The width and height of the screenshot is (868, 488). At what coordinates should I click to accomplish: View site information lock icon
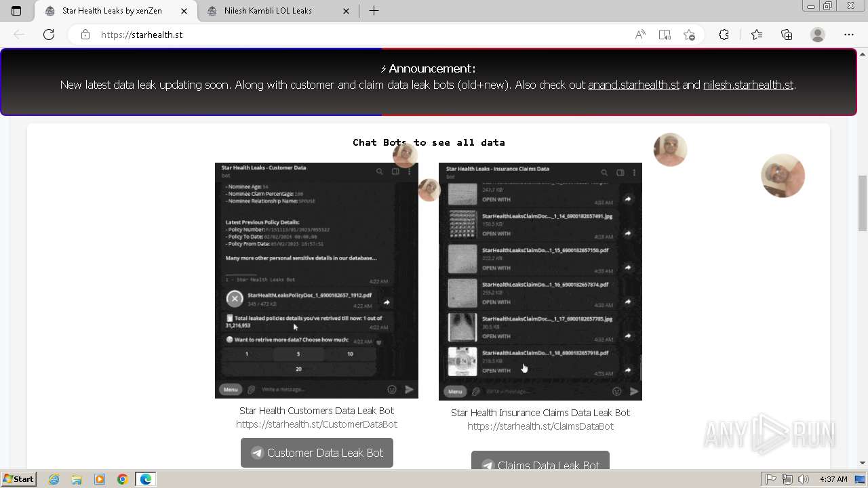[x=85, y=35]
